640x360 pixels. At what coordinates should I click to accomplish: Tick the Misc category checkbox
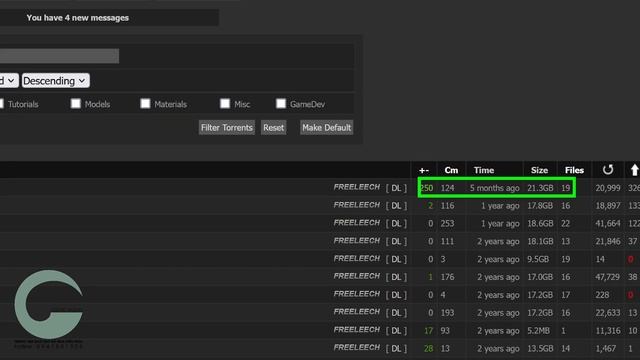click(x=225, y=104)
